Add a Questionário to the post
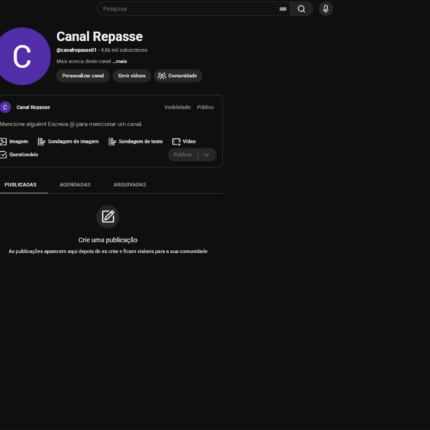The image size is (430, 430). [19, 155]
